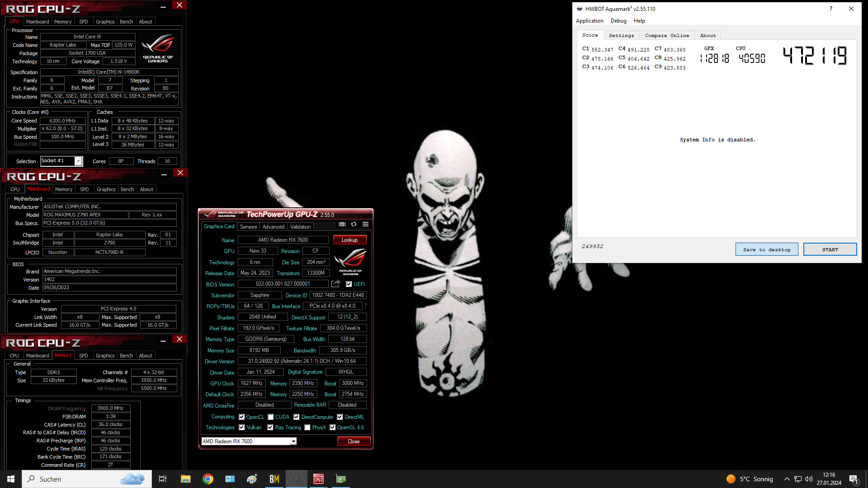Open the notification center icon

854,479
